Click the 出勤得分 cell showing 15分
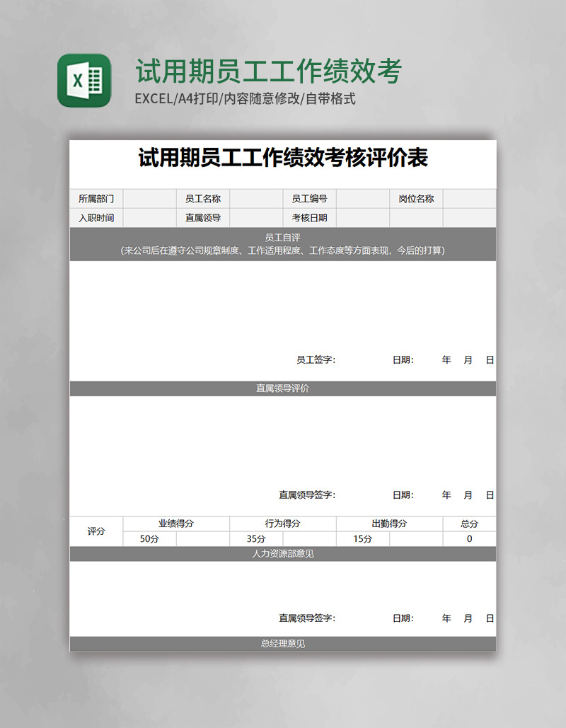 [x=364, y=539]
